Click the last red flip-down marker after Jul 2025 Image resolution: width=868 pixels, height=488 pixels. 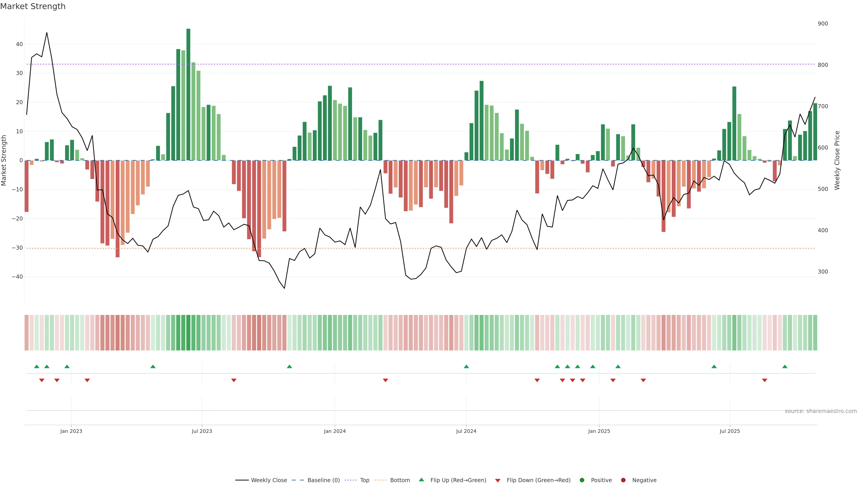[x=764, y=380]
